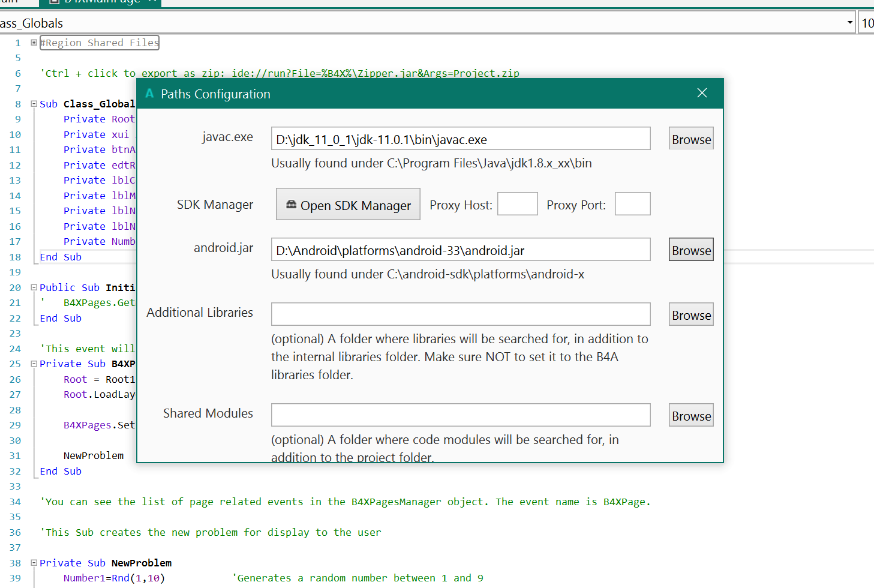Viewport: 874px width, 588px height.
Task: Focus the Proxy Port field
Action: point(633,204)
